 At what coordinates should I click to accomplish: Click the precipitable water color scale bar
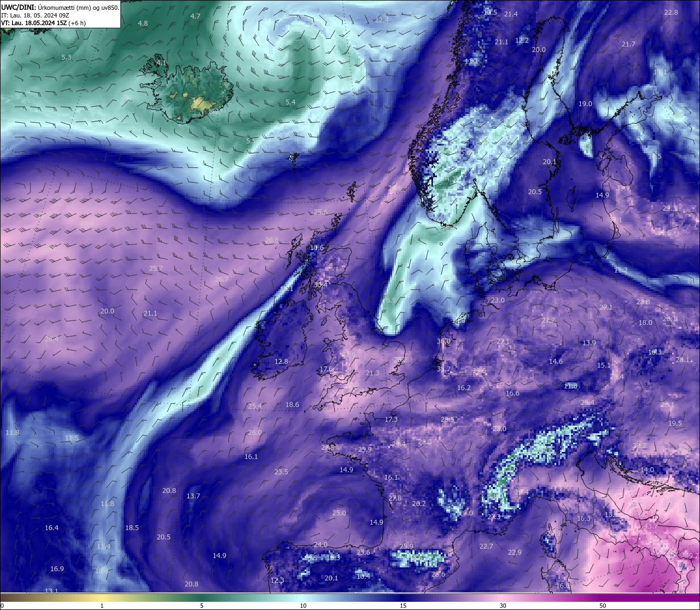click(350, 596)
